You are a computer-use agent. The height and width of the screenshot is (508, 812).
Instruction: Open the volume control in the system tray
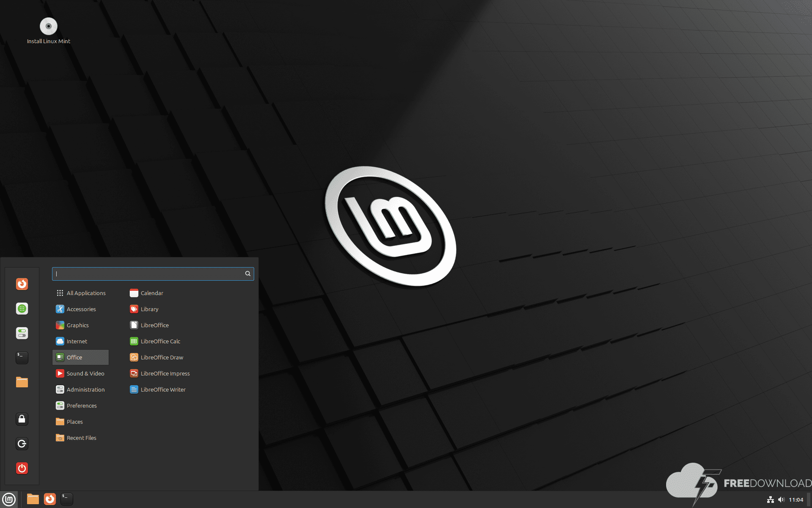(781, 500)
